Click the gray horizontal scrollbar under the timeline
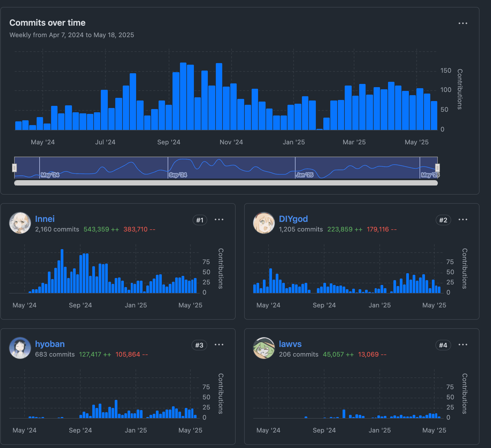This screenshot has width=491, height=448. point(226,183)
